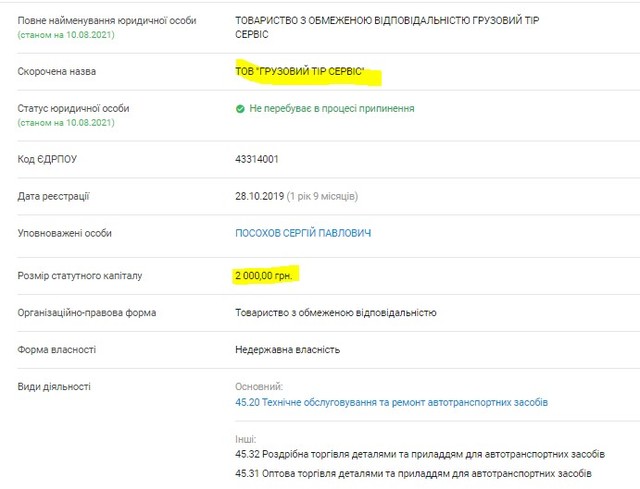Click the full company name text
Viewport: 640px width, 489px height.
(393, 21)
